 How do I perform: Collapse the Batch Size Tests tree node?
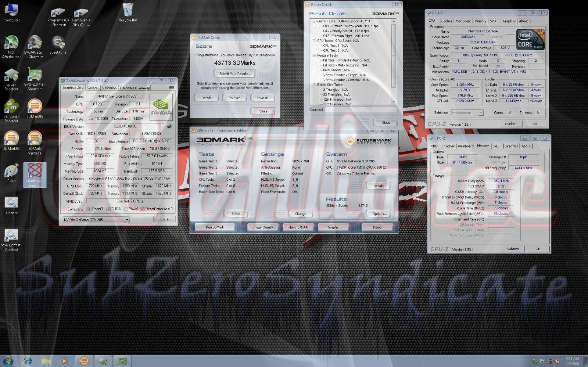[x=314, y=85]
